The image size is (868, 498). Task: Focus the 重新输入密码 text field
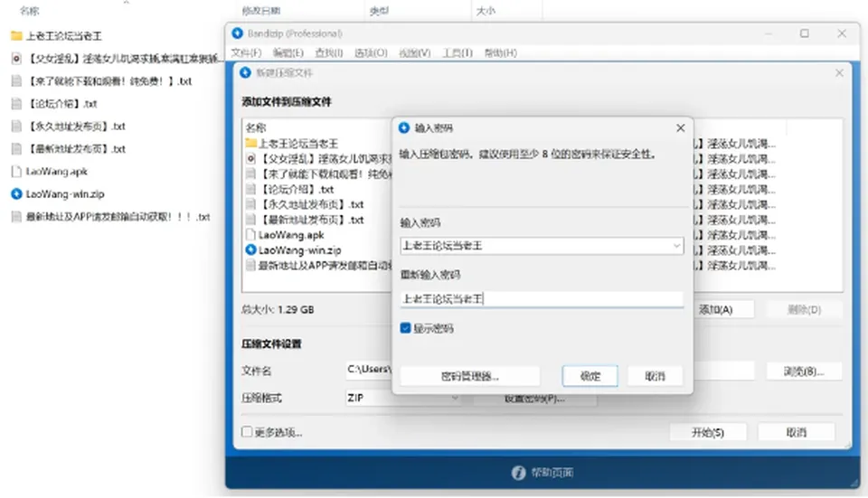click(x=542, y=299)
